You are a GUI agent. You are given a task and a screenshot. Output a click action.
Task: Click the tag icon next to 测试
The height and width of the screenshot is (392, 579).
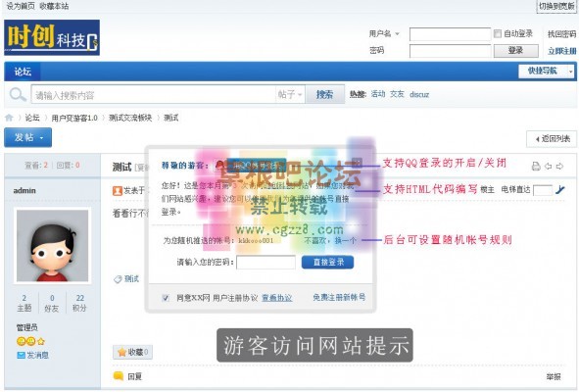118,279
